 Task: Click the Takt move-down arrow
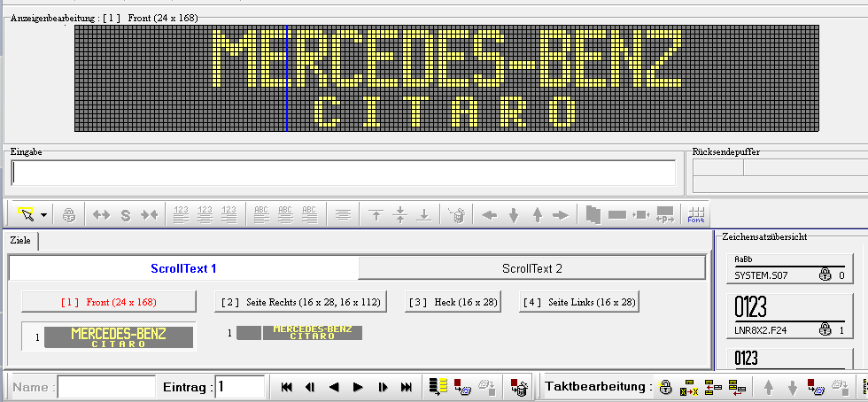click(792, 387)
